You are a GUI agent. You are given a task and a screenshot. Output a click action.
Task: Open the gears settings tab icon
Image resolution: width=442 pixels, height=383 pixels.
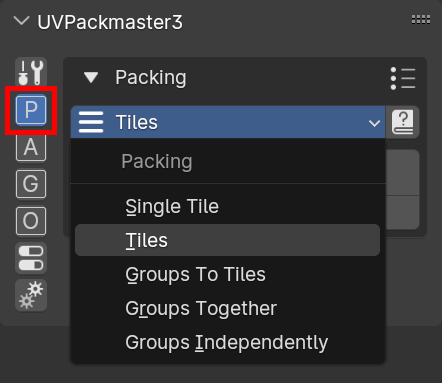point(31,295)
